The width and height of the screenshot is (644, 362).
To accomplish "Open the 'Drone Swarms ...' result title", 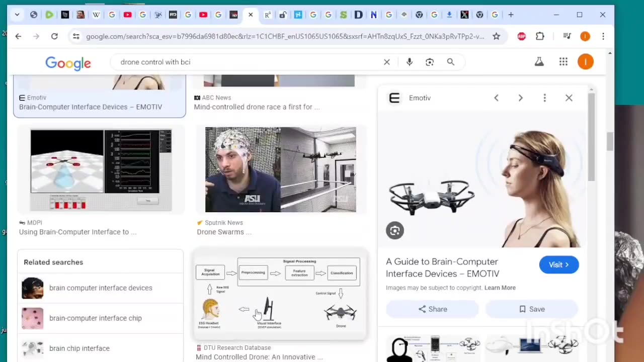I will [x=224, y=232].
